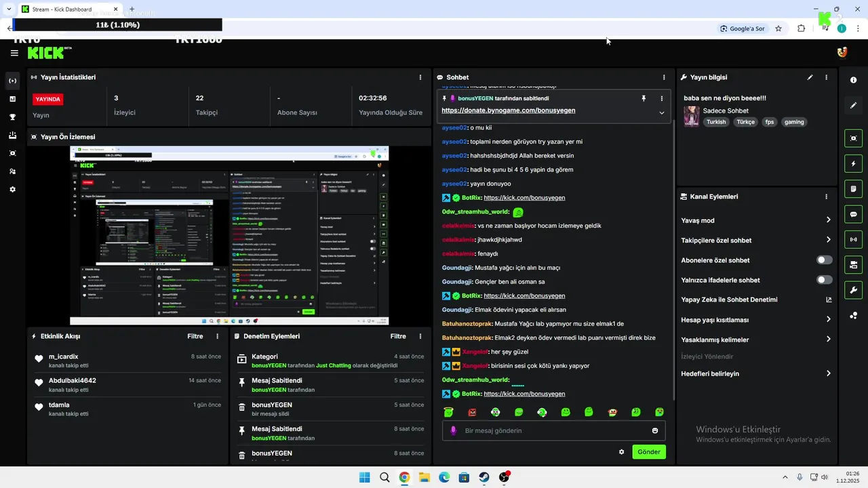Open Chrome extensions puzzle icon
The width and height of the screenshot is (868, 488).
[x=801, y=28]
